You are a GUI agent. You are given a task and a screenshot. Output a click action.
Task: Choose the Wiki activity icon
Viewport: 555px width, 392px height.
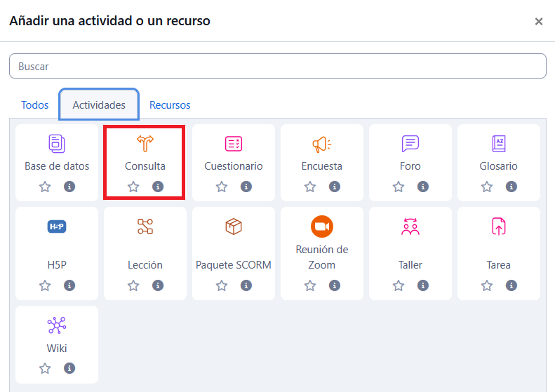[x=57, y=325]
